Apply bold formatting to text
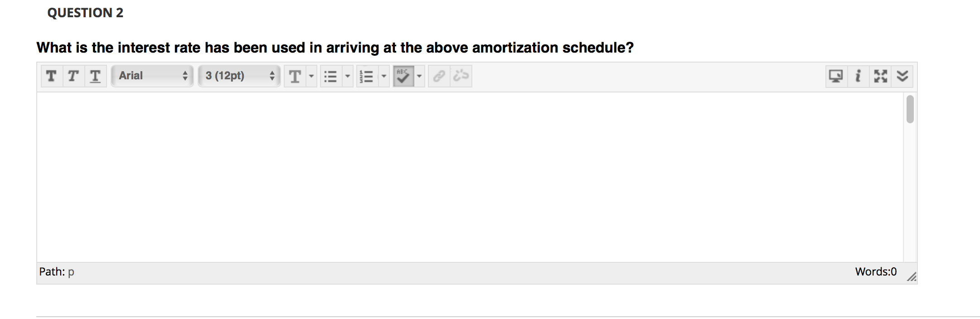The height and width of the screenshot is (319, 980). click(51, 76)
